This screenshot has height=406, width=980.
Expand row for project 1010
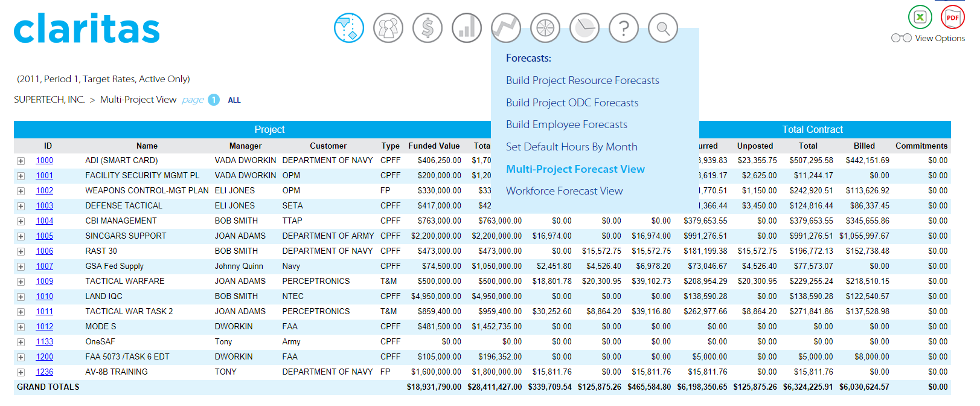(21, 297)
